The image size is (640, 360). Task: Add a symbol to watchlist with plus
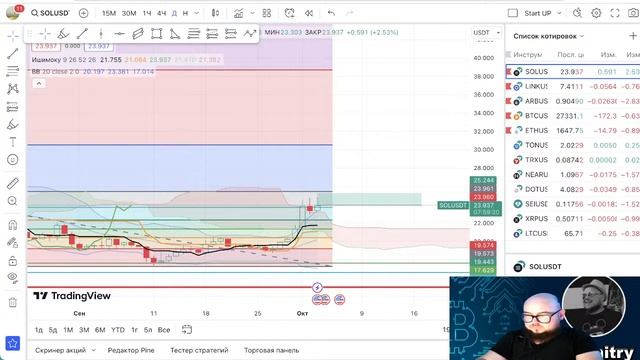coord(633,36)
